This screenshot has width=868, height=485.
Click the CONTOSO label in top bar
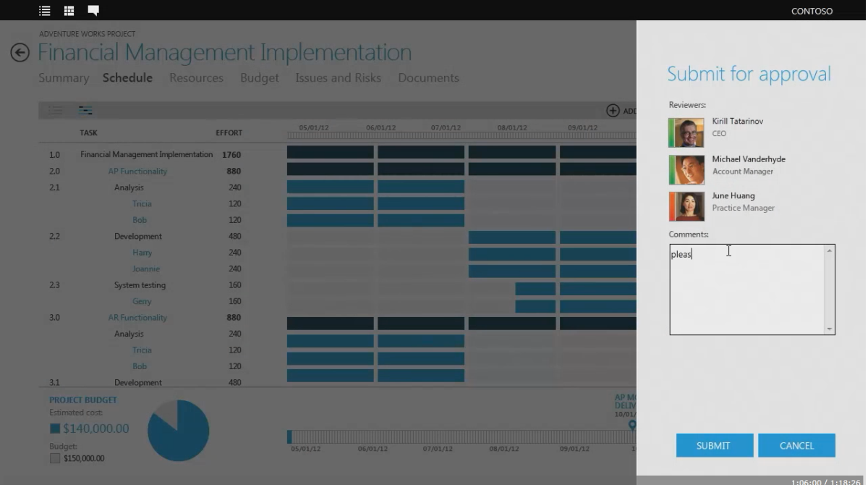click(x=812, y=12)
